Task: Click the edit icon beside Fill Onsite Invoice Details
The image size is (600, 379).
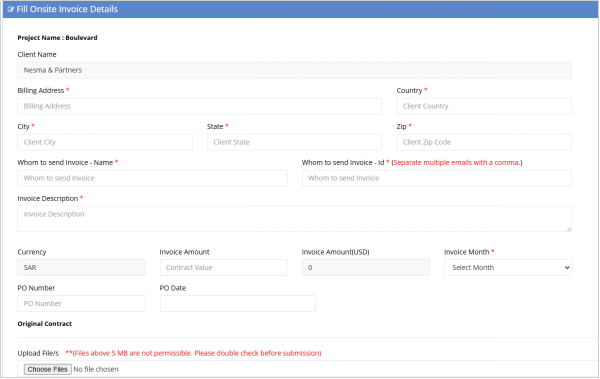Action: (10, 10)
